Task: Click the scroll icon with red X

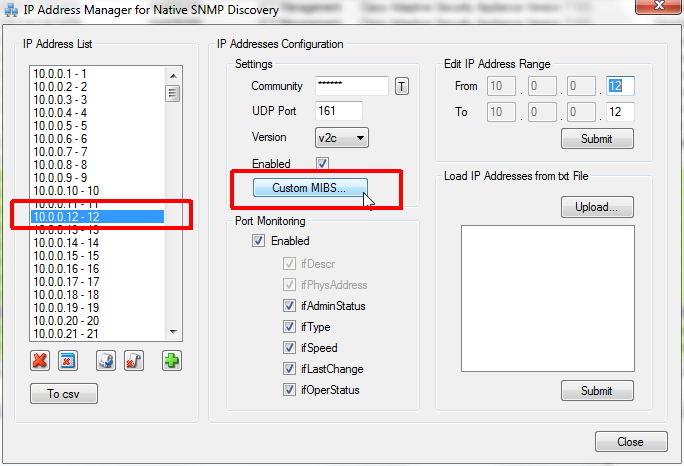Action: [133, 360]
